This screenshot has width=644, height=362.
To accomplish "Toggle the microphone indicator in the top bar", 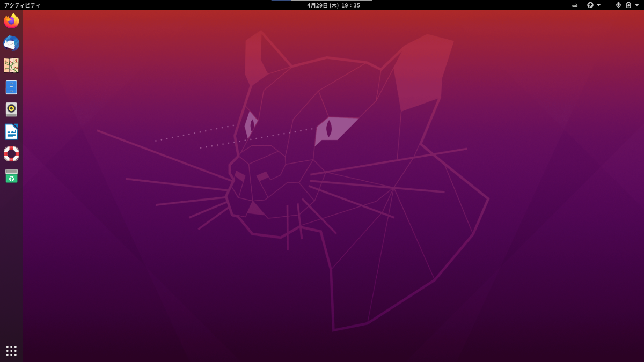I will pos(618,5).
